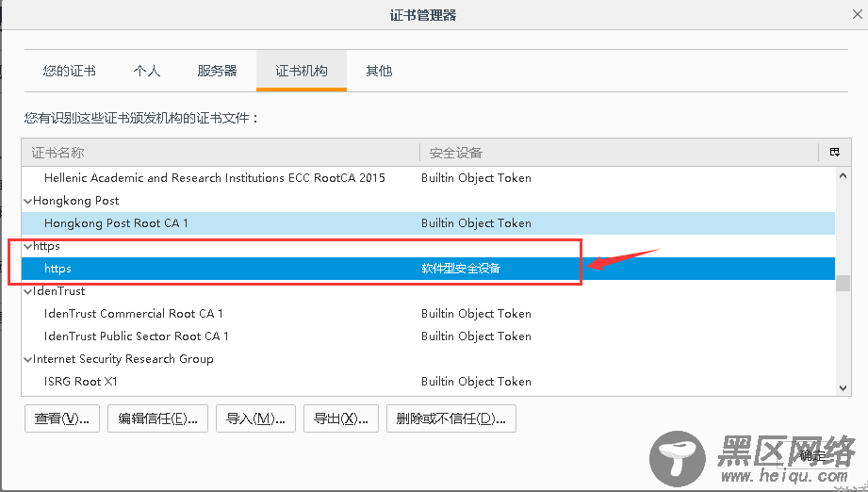Select the https certificate with 软件型安全设备
Image resolution: width=868 pixels, height=492 pixels.
pos(428,269)
